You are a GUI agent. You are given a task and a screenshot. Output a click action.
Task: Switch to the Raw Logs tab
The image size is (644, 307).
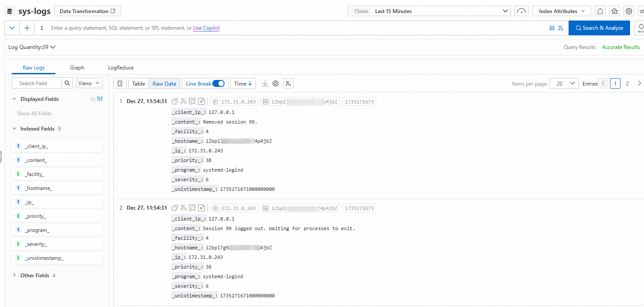point(34,68)
